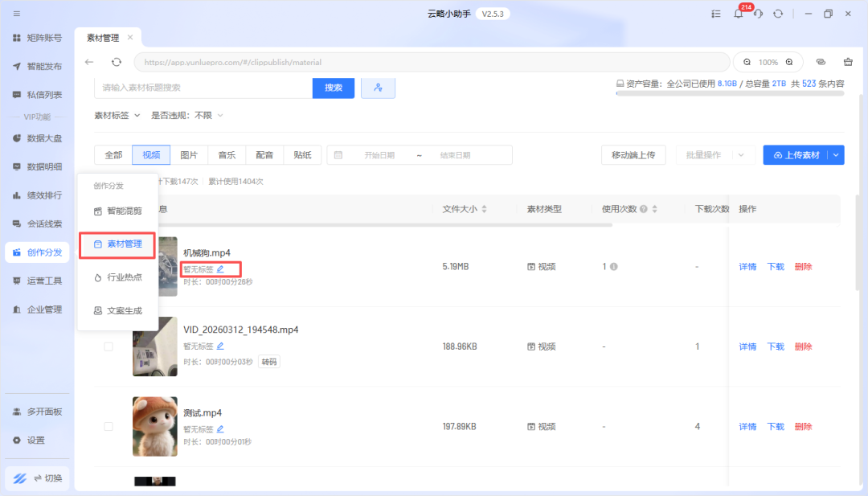Click the user filter icon beside 搜索
Image resolution: width=868 pixels, height=496 pixels.
coord(378,88)
